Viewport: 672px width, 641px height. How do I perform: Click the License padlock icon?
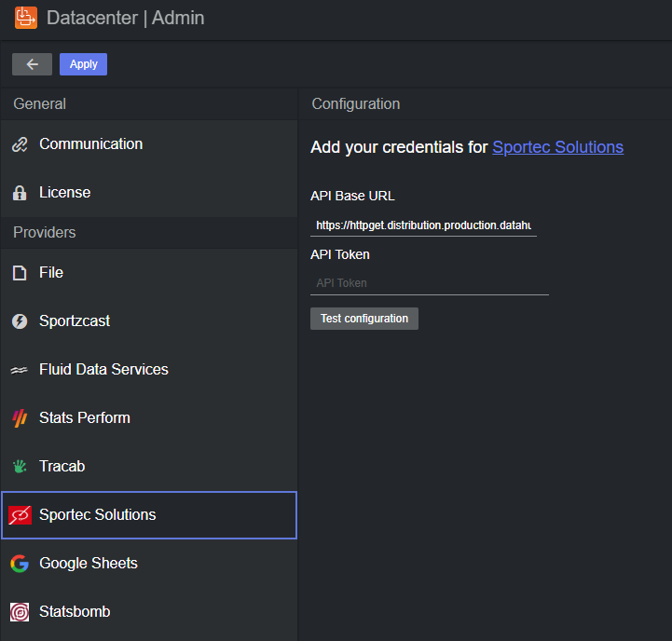point(20,193)
